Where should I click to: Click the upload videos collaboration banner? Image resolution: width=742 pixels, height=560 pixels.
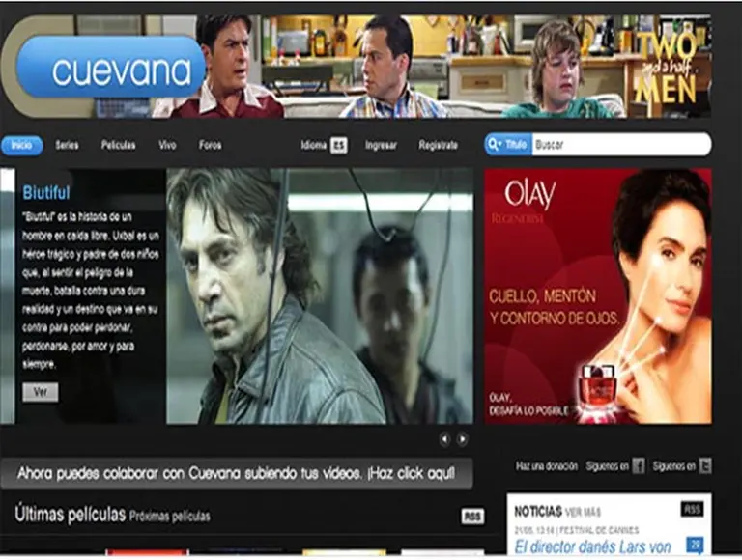(x=236, y=473)
